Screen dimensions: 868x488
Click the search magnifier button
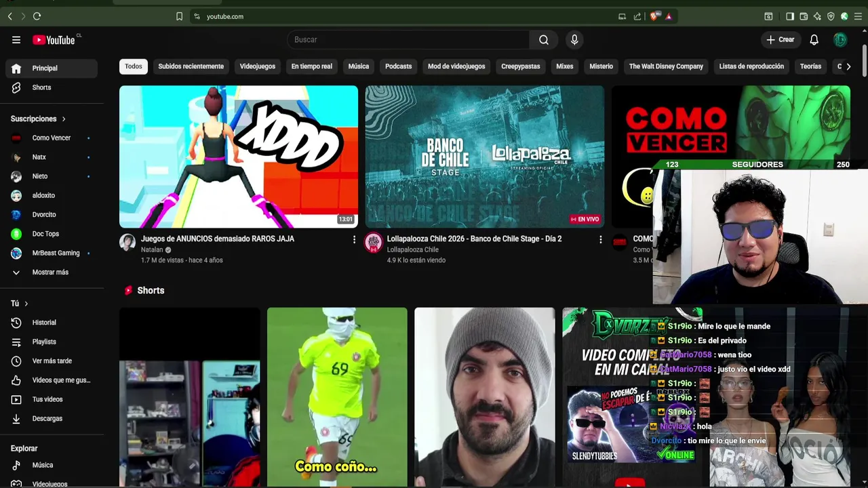[x=544, y=40]
